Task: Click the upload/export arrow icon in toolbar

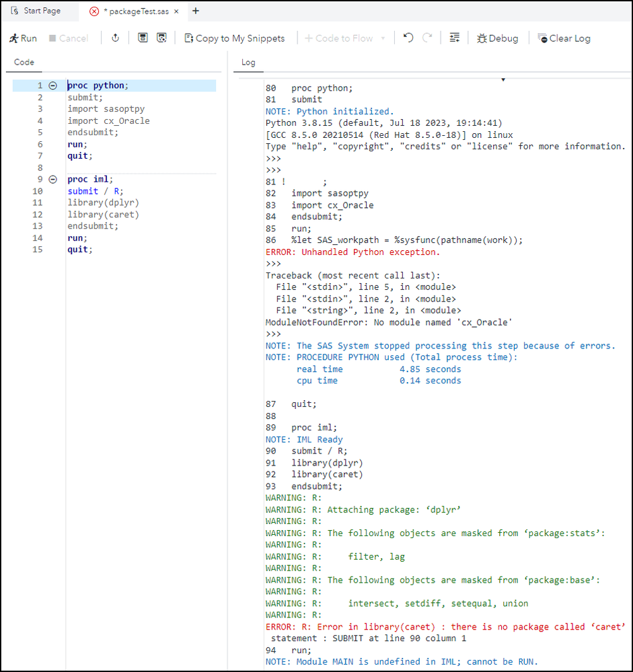Action: 115,38
